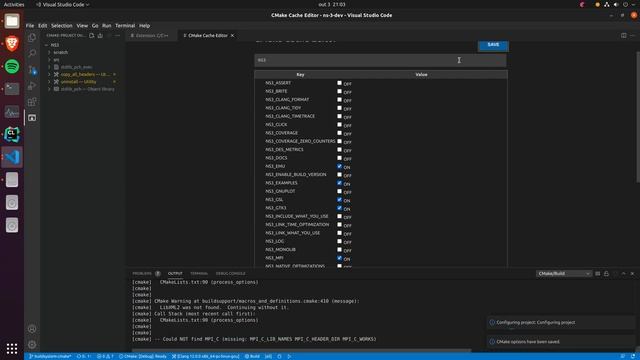Open the File menu
The width and height of the screenshot is (640, 360).
(x=30, y=25)
